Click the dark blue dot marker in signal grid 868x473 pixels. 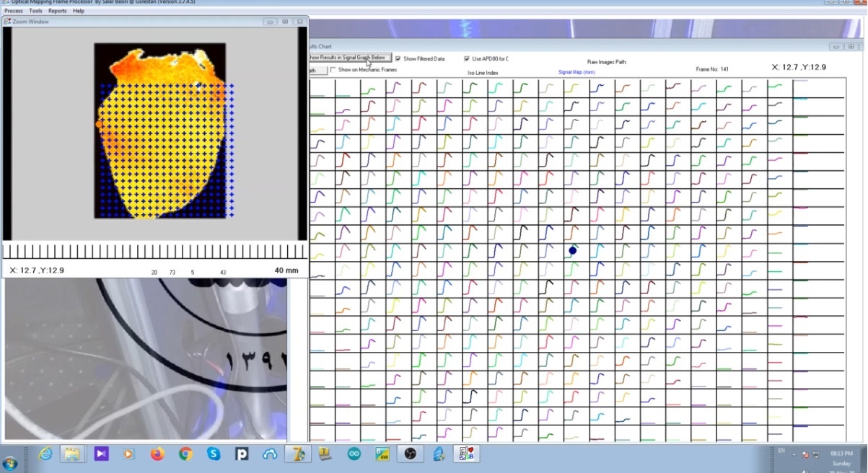click(x=573, y=250)
